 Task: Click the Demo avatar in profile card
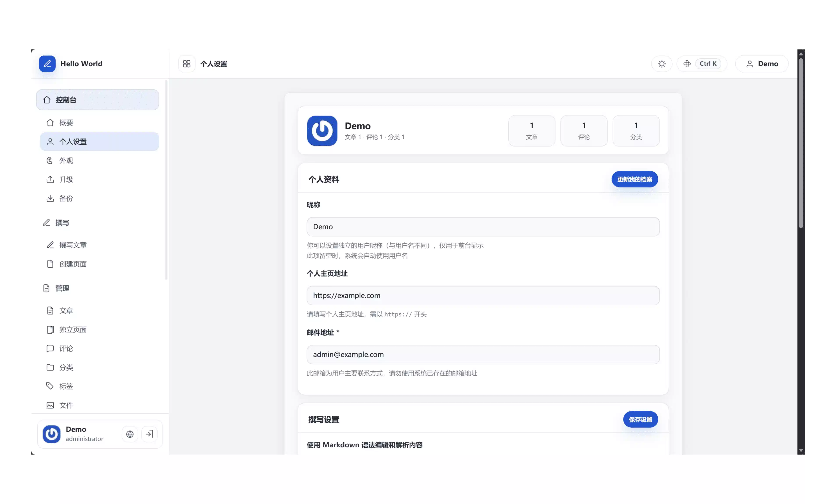coord(322,131)
